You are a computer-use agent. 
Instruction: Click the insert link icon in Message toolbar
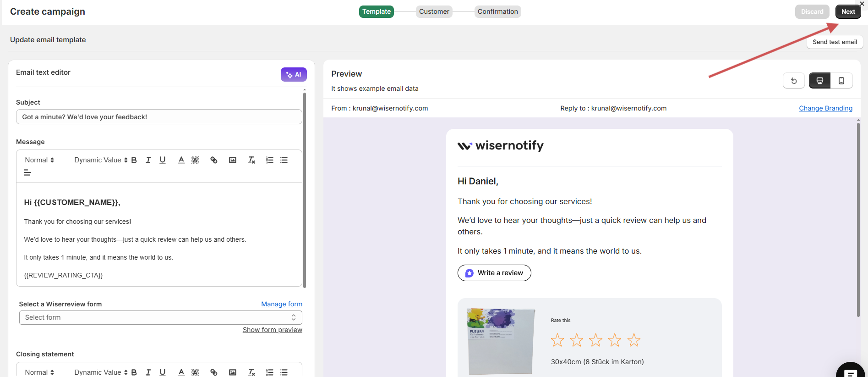coord(214,160)
